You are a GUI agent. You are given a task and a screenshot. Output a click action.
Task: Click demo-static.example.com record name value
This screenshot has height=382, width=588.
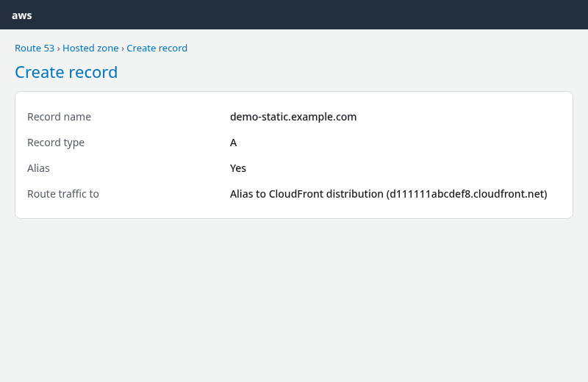[293, 117]
